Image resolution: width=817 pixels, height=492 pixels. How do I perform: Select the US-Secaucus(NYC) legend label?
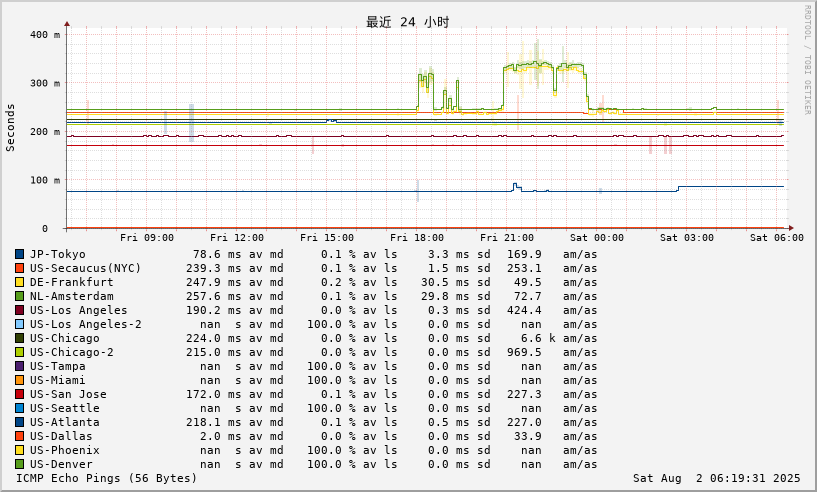click(85, 268)
